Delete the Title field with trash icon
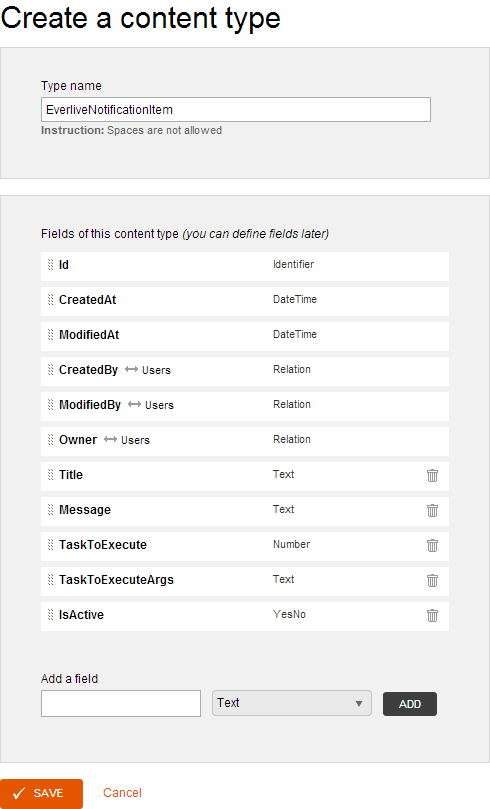Image resolution: width=490 pixels, height=809 pixels. coord(432,475)
